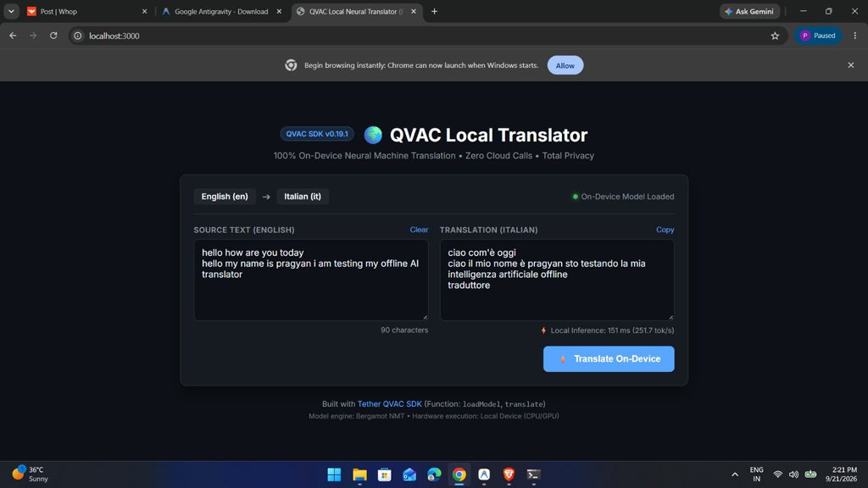Clear the English source text
Image resolution: width=868 pixels, height=488 pixels.
pyautogui.click(x=419, y=230)
